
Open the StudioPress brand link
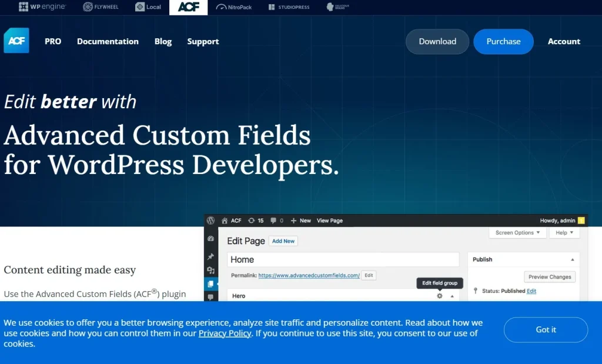[288, 7]
